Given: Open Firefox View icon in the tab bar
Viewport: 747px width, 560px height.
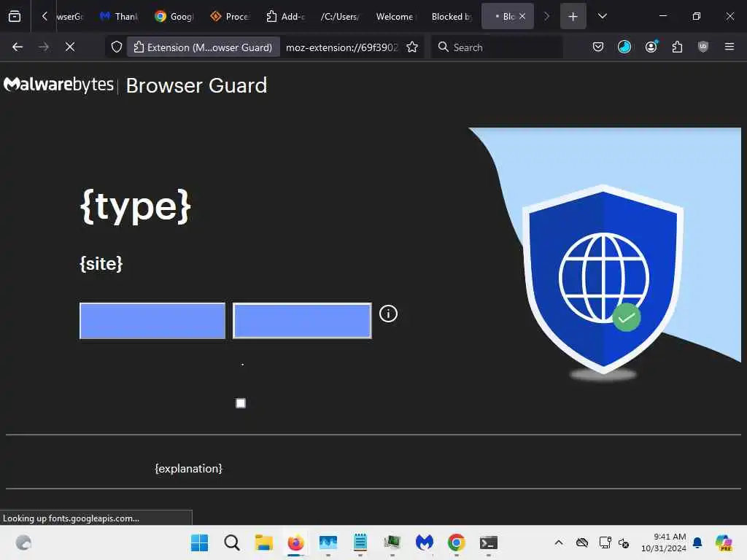Looking at the screenshot, I should tap(15, 16).
